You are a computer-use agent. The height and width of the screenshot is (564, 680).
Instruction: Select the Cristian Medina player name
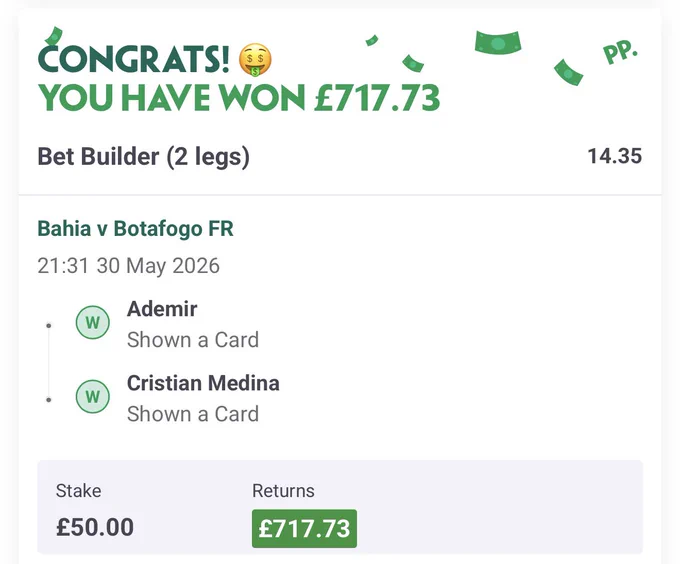(203, 383)
